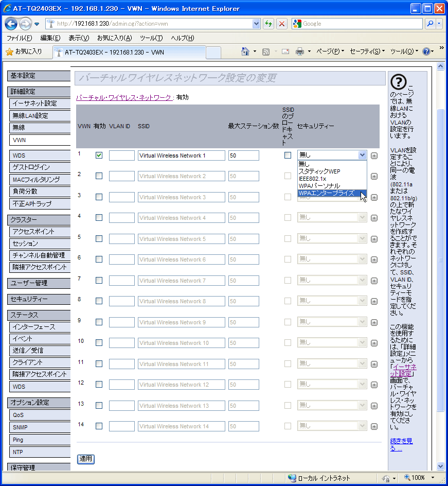Enable VWN 3 checkbox
Viewport: 448px width, 486px height.
point(99,197)
